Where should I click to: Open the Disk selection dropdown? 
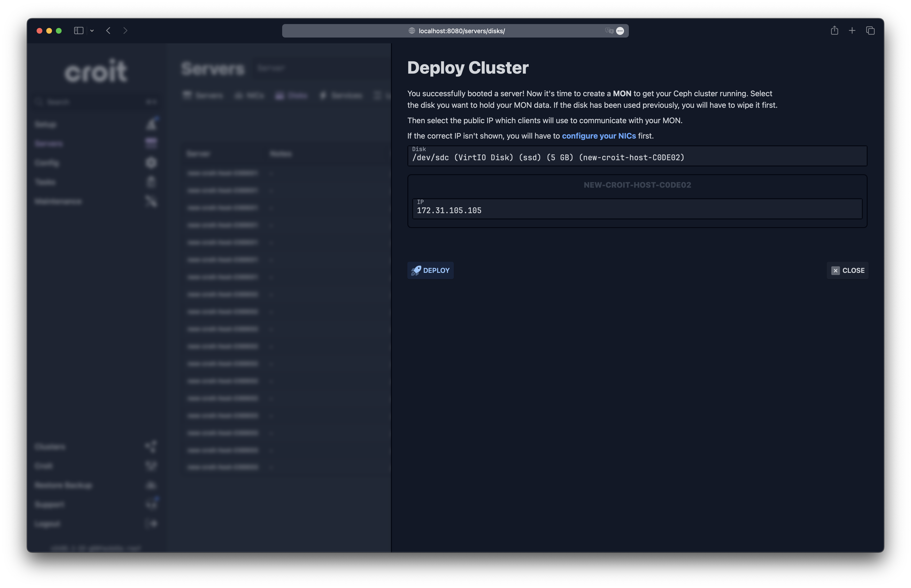click(x=637, y=156)
